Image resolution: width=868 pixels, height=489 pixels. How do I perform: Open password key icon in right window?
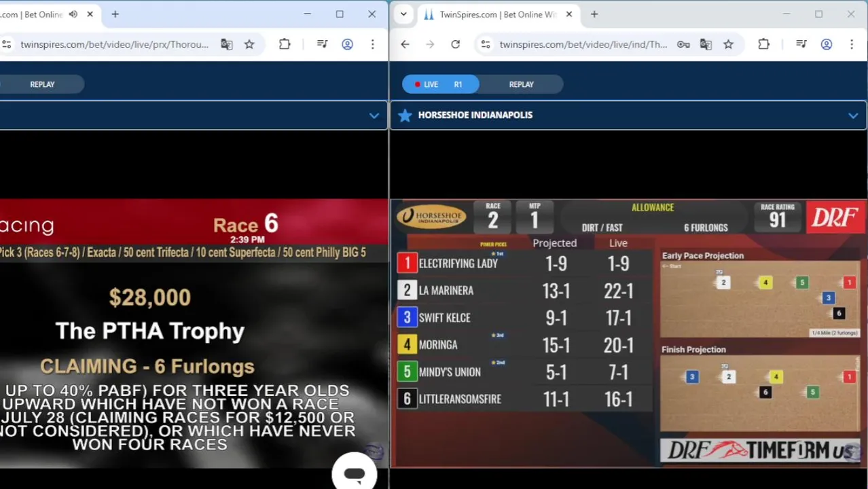[x=683, y=45]
